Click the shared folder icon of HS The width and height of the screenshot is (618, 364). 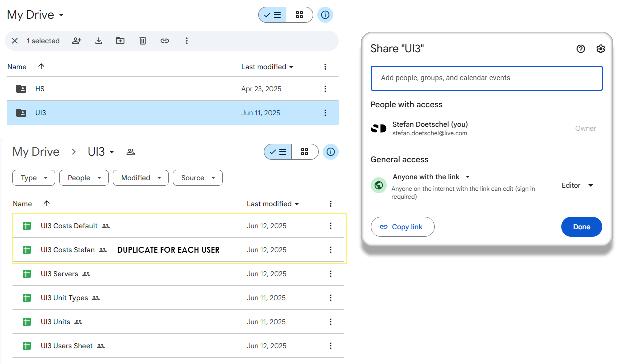click(21, 89)
